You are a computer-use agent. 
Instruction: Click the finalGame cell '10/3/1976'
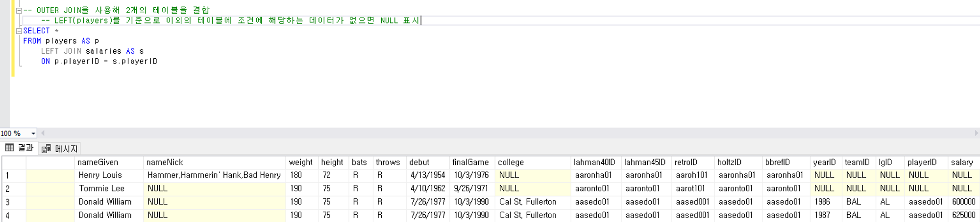(472, 175)
